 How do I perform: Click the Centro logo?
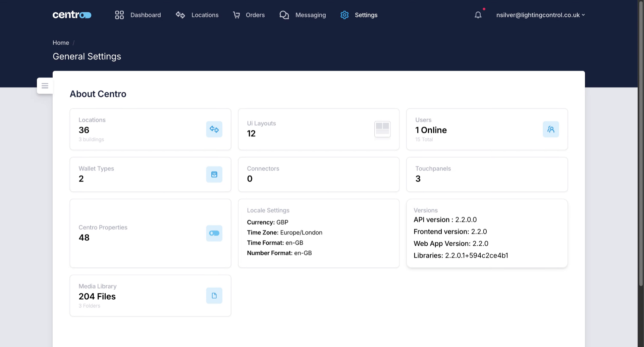click(x=72, y=15)
